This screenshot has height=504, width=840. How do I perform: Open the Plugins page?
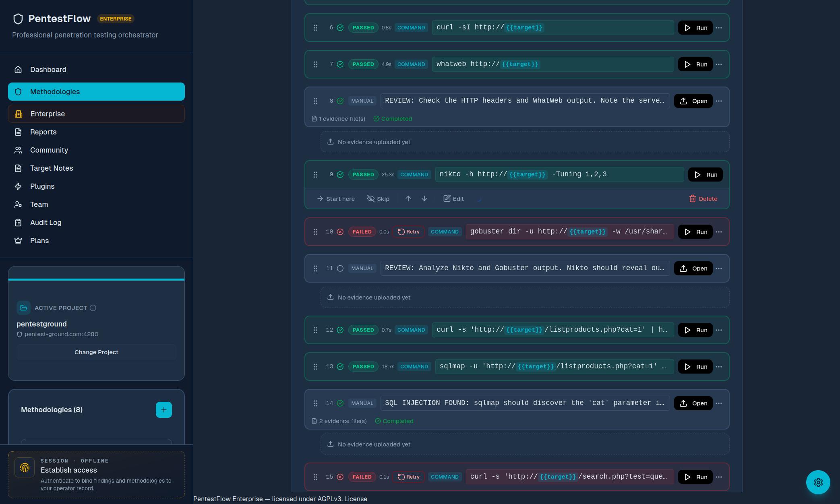(x=96, y=186)
